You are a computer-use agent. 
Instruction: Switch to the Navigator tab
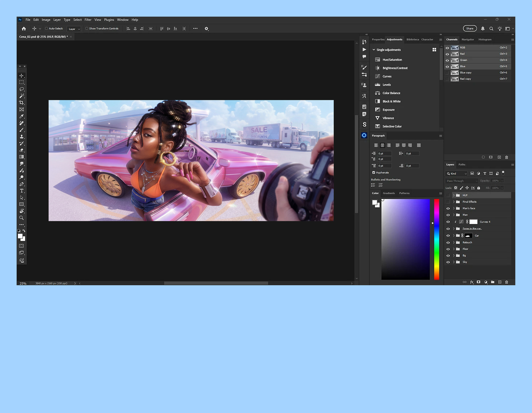point(468,39)
